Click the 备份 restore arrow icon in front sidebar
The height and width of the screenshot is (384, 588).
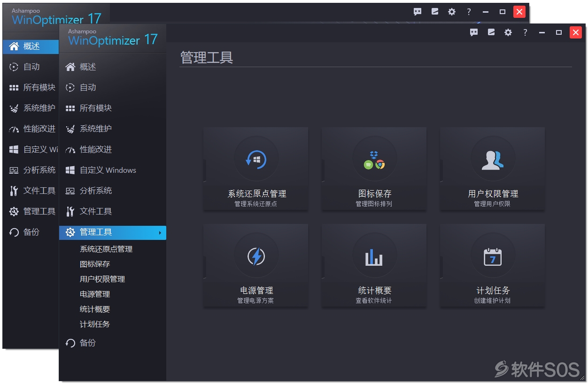pyautogui.click(x=70, y=343)
